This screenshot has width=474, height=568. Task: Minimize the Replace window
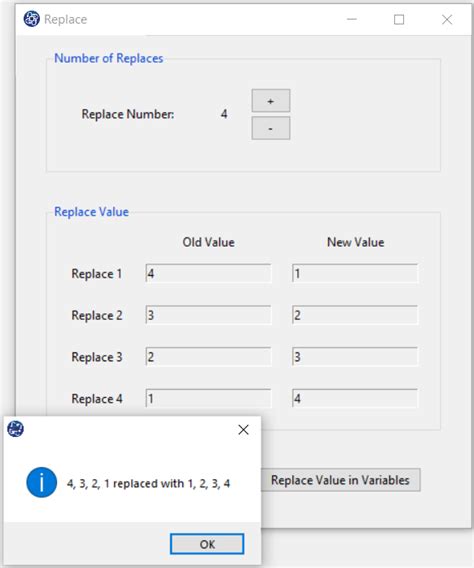[352, 20]
